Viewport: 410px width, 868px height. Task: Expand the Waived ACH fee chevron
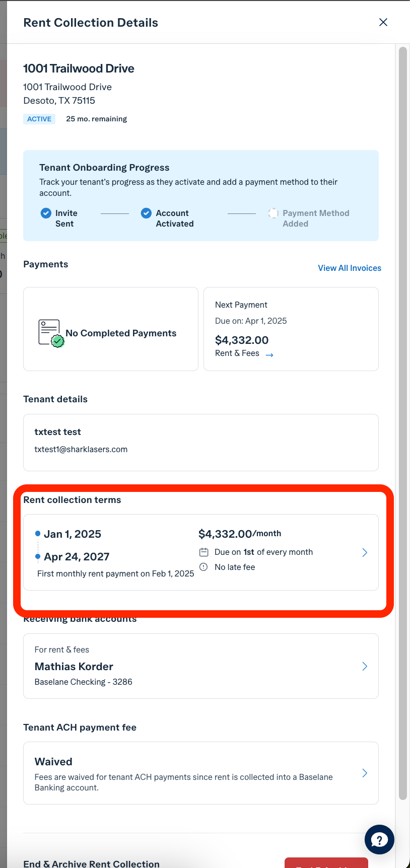pos(365,773)
